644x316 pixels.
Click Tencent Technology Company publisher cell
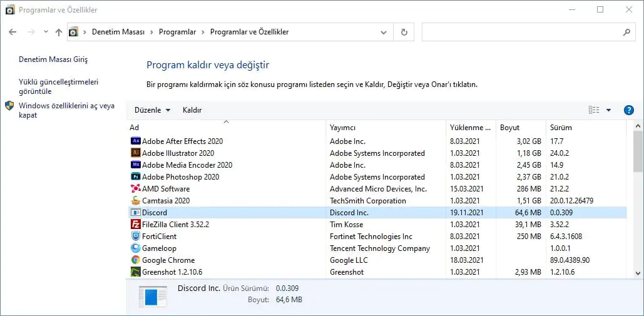click(380, 248)
